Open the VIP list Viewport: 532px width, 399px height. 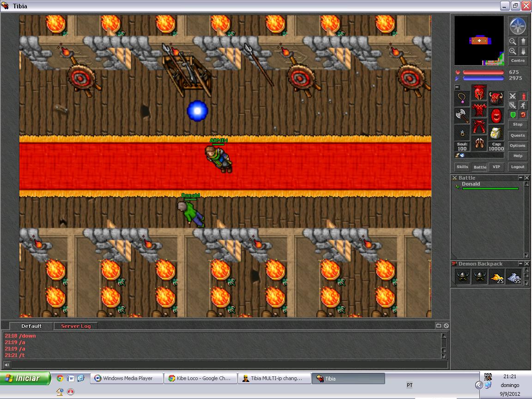(496, 167)
